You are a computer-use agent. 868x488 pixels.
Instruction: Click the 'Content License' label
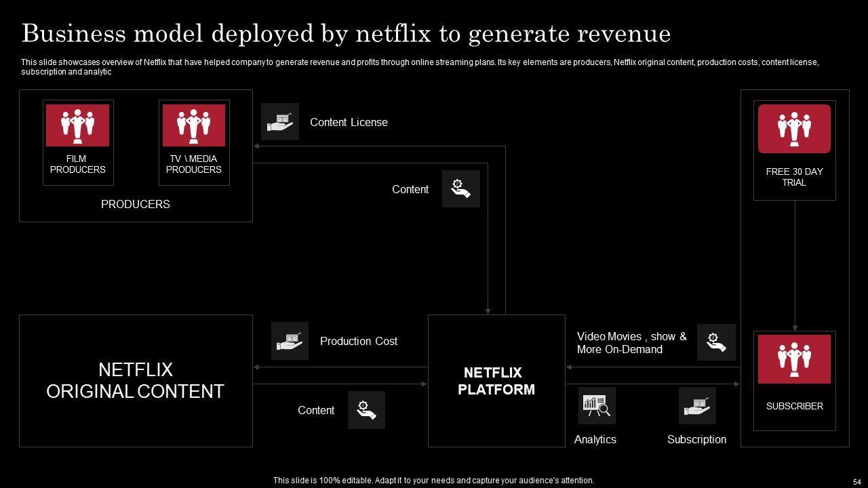(349, 122)
